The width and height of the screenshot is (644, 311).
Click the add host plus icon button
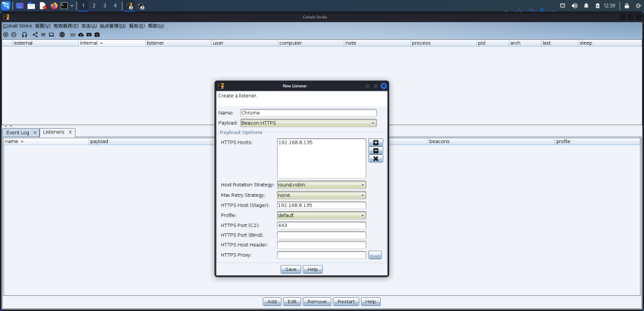(375, 142)
